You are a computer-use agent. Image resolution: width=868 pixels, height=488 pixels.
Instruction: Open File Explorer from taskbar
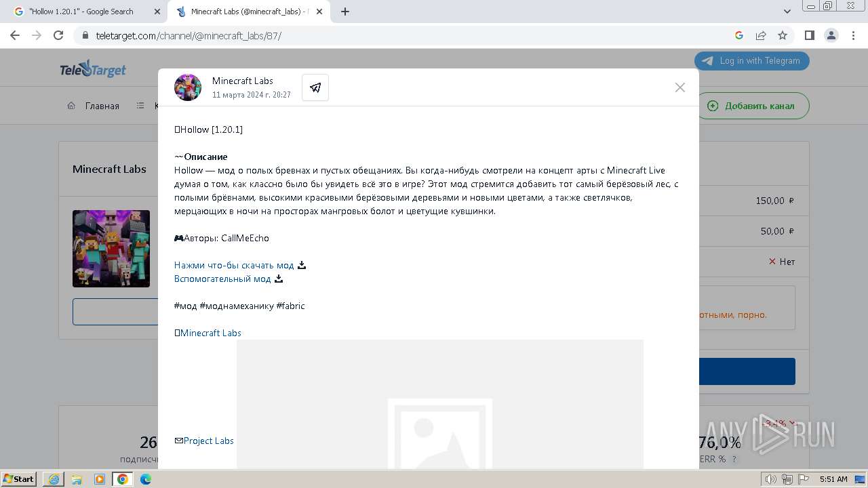77,479
